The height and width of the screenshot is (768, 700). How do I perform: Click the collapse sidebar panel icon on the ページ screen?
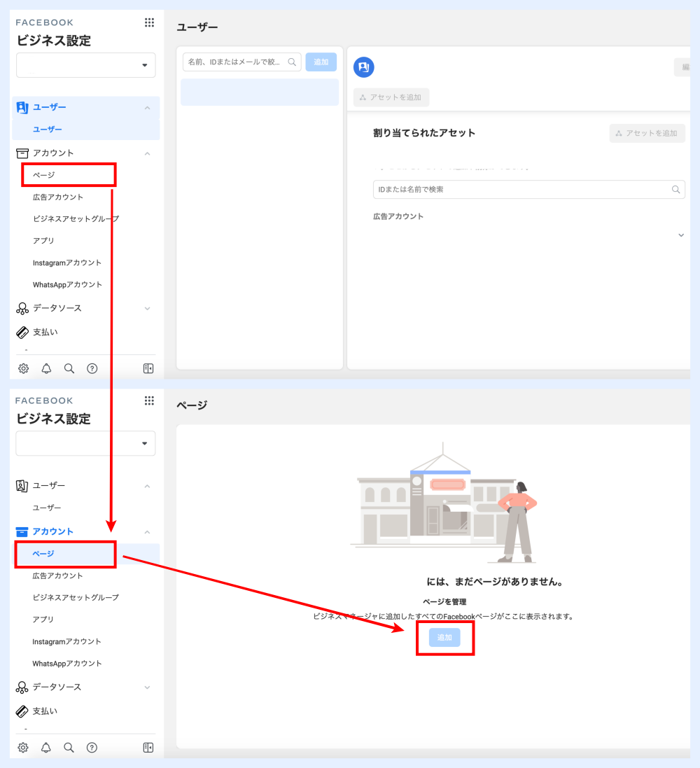[x=148, y=748]
